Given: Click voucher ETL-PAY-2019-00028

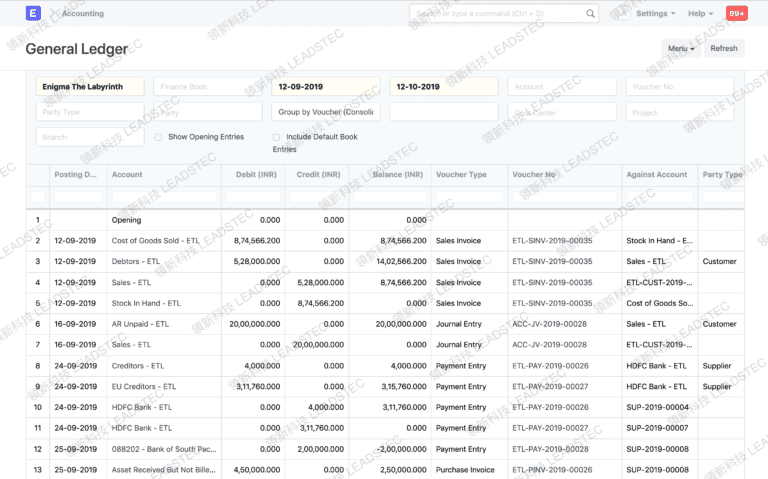Looking at the screenshot, I should (551, 449).
